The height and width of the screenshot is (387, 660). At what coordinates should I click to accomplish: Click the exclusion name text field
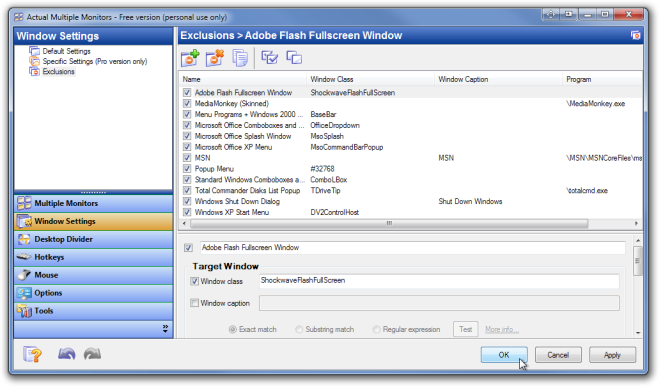click(x=412, y=248)
